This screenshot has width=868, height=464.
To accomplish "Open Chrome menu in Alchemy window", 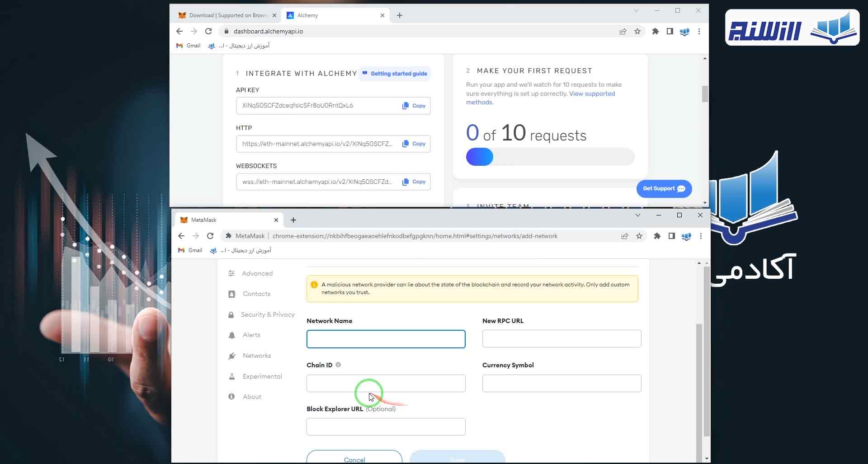I will 699,31.
